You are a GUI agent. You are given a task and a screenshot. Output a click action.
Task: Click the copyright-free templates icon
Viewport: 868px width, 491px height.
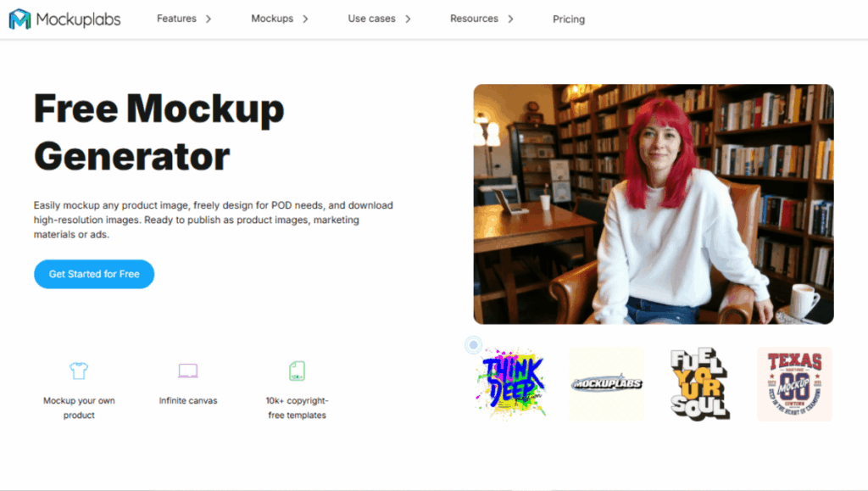pyautogui.click(x=297, y=371)
